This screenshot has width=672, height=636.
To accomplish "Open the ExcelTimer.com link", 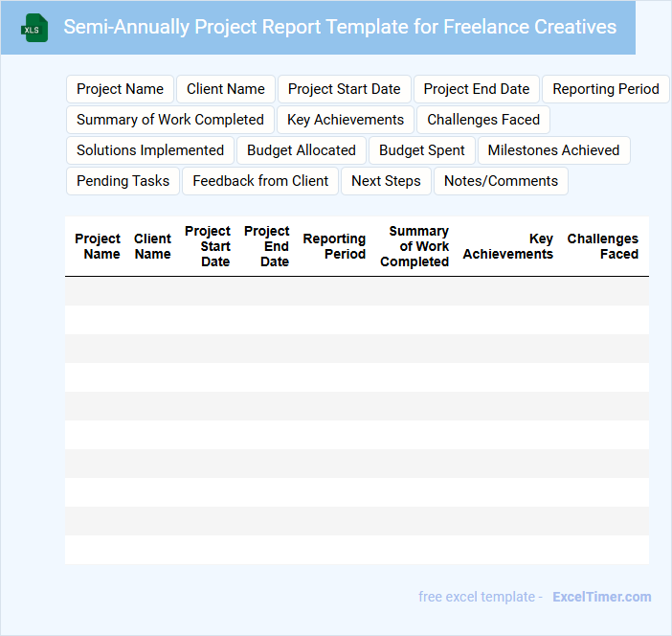I will coord(601,597).
